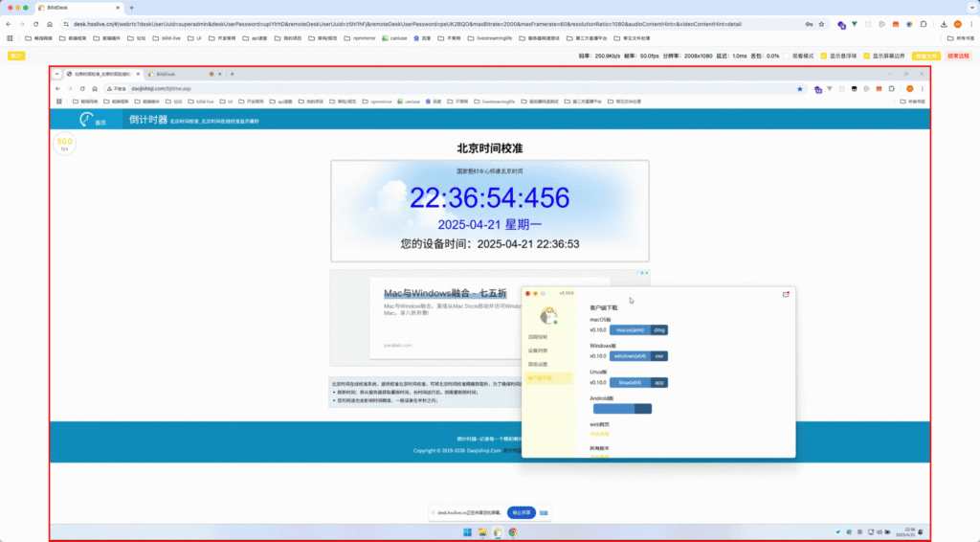Expand the remote browser's tab list chevron
Screen dimensions: 980x542
coord(56,74)
